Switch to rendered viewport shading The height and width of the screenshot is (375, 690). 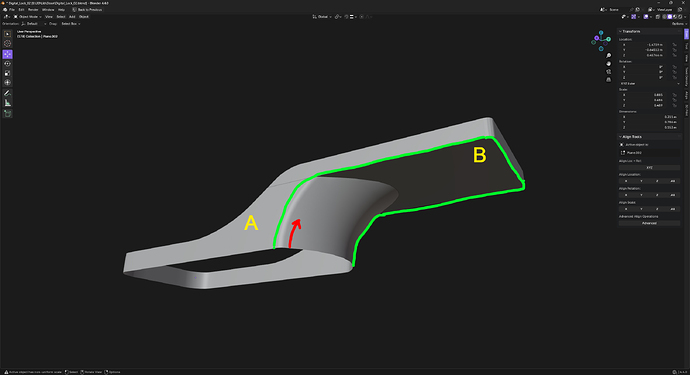[680, 17]
